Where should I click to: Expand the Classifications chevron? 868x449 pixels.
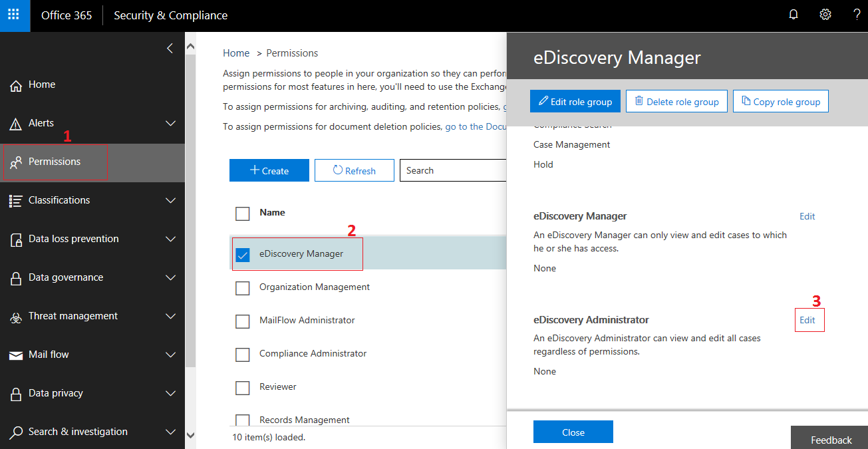pos(170,201)
